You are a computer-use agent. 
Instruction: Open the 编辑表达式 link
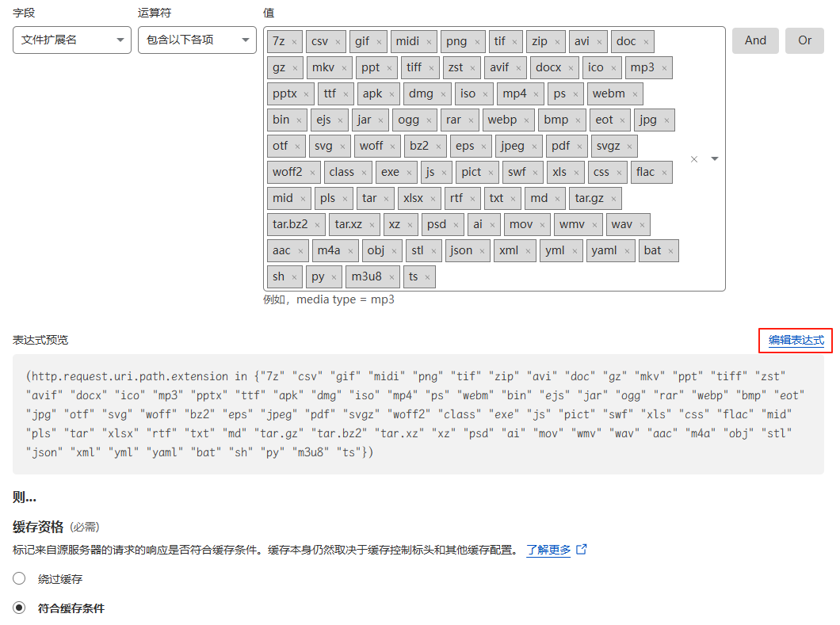click(796, 341)
